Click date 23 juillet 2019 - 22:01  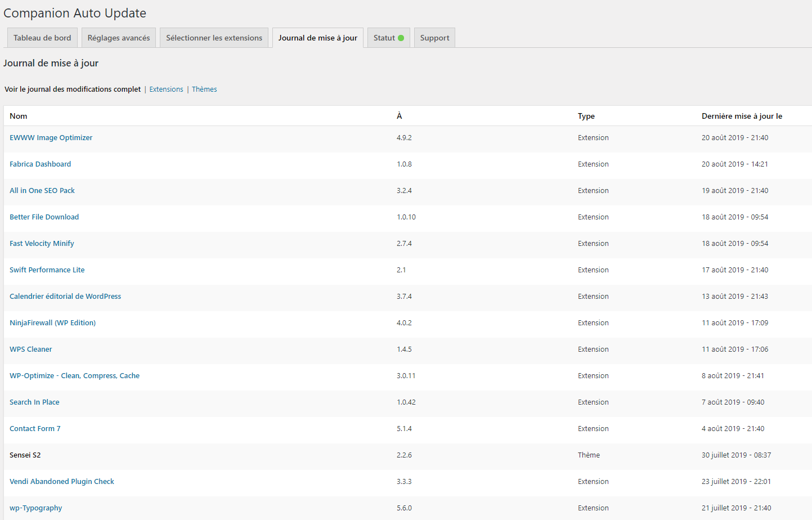[736, 481]
